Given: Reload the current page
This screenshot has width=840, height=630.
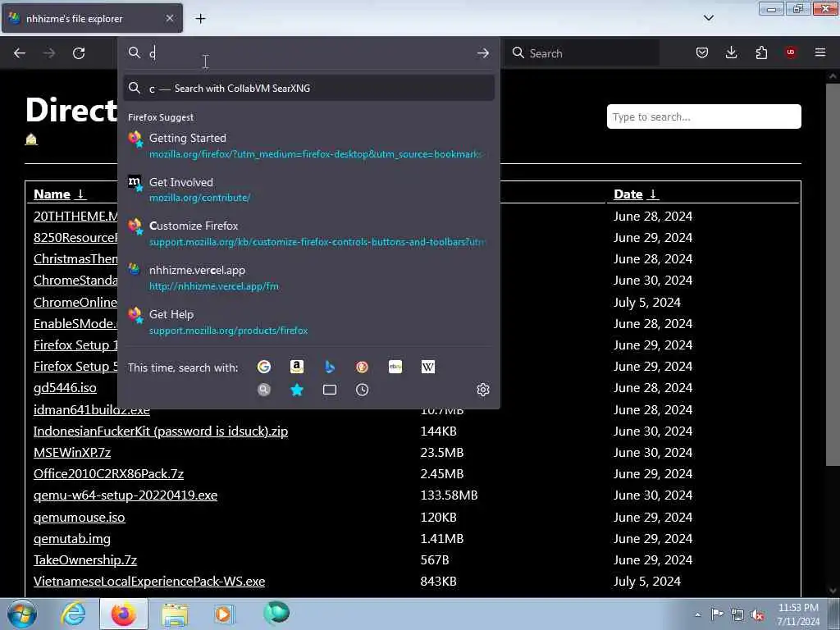Looking at the screenshot, I should click(79, 53).
